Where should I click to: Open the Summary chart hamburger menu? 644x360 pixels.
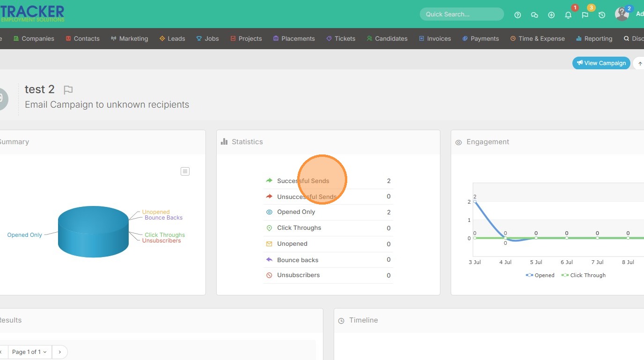(x=185, y=171)
